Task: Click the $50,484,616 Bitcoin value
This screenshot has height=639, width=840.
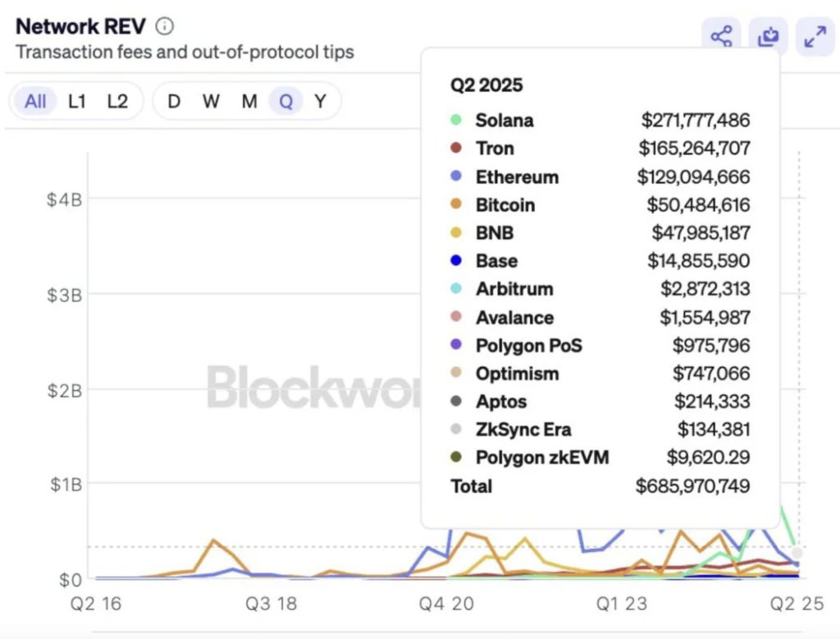Action: [x=698, y=204]
